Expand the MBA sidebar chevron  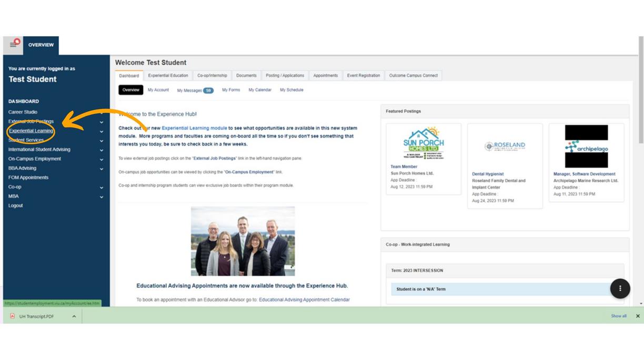(x=102, y=197)
